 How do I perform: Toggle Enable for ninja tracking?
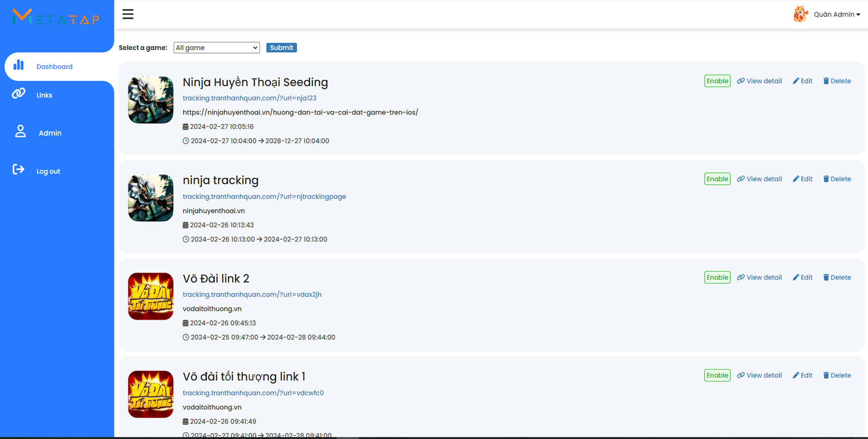point(717,179)
